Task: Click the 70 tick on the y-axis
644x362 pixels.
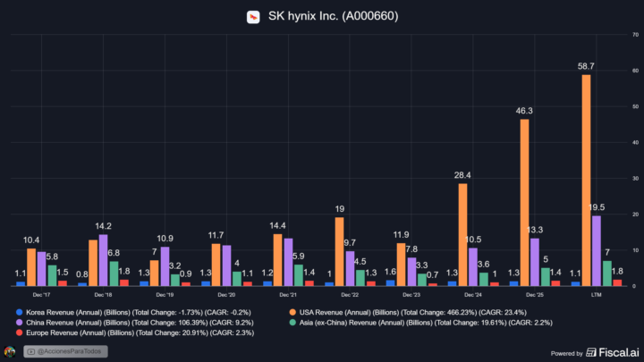Action: point(635,35)
